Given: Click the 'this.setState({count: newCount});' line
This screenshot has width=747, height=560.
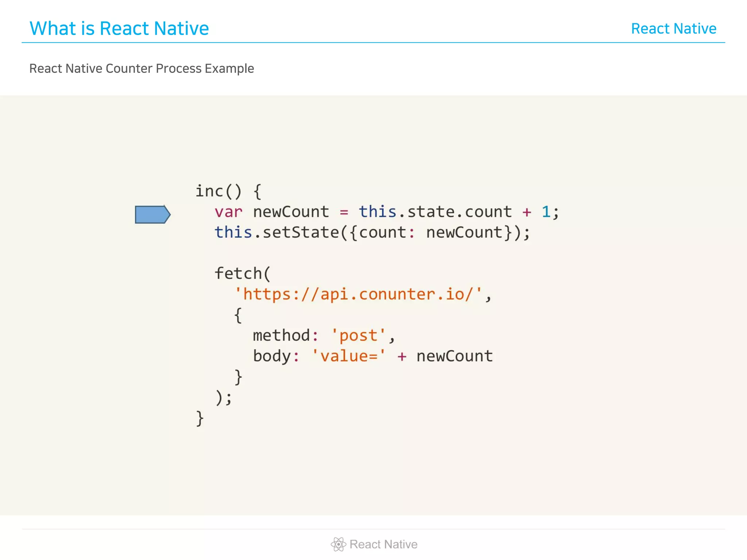Looking at the screenshot, I should [x=372, y=233].
